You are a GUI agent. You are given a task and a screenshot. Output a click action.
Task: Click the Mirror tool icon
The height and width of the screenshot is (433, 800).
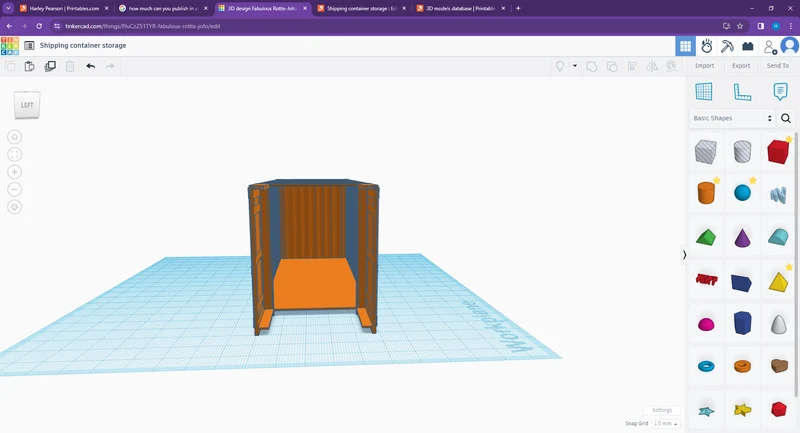pos(652,66)
